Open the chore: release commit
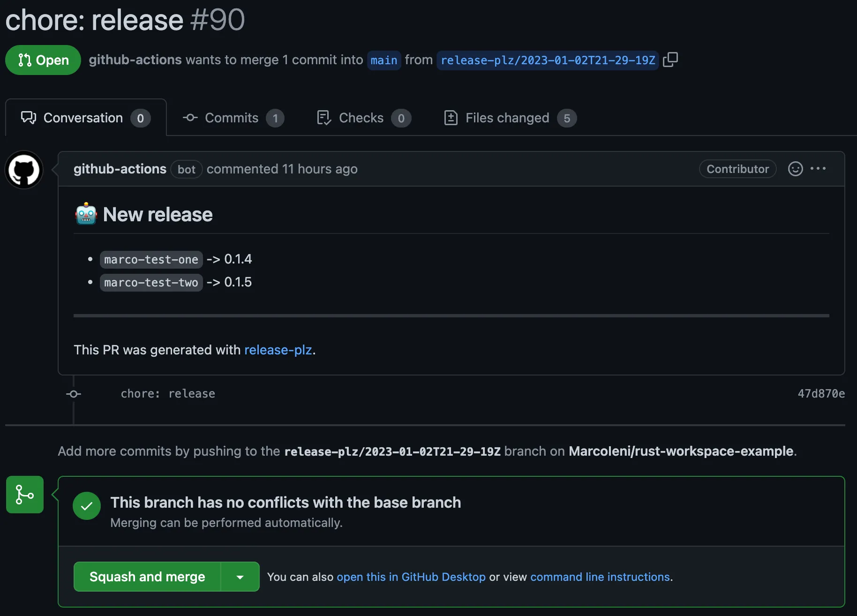857x616 pixels. click(168, 394)
